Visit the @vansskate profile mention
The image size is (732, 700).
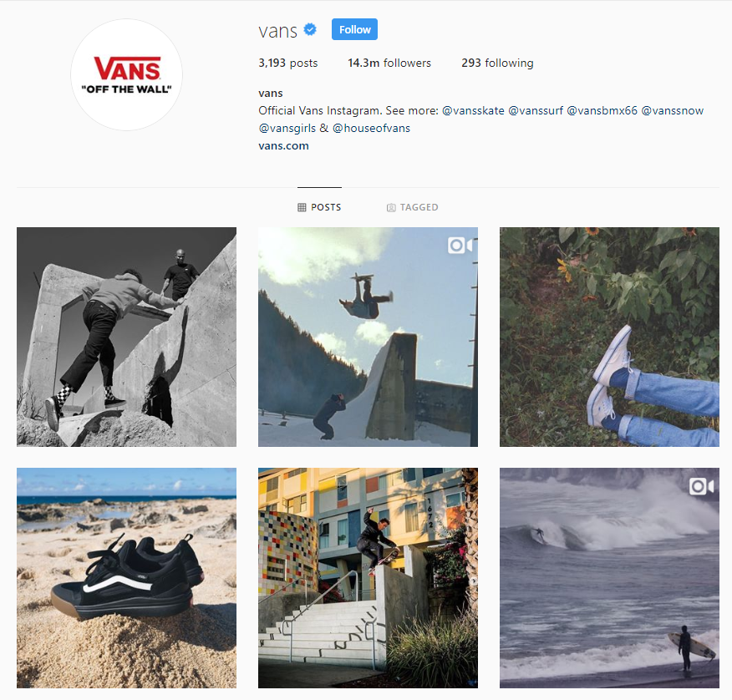click(473, 110)
